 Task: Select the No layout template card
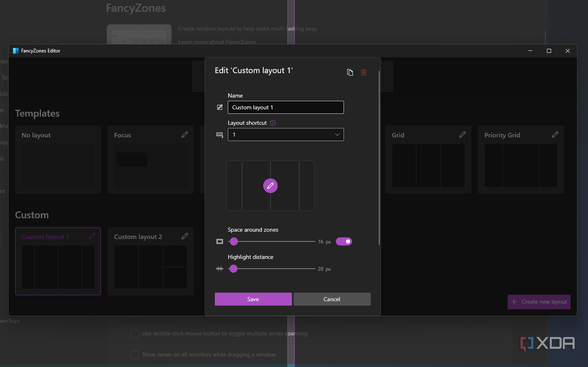point(58,160)
